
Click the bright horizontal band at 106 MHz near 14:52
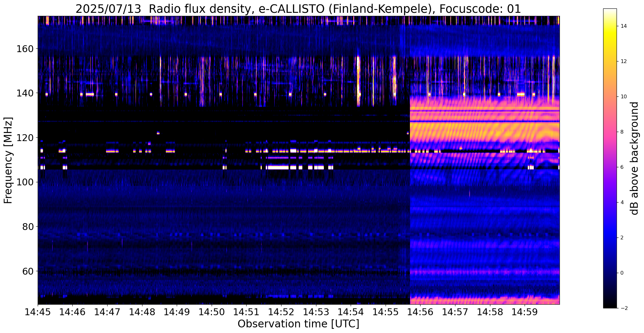278,167
